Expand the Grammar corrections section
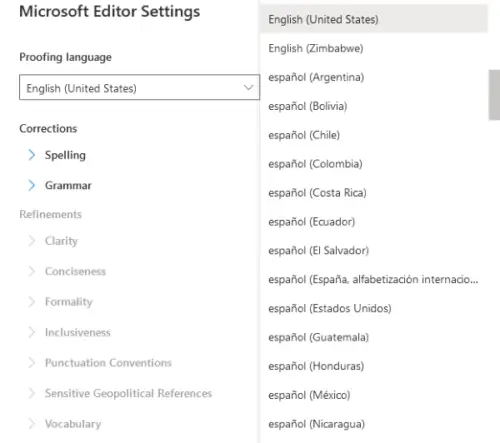The height and width of the screenshot is (443, 500). [32, 185]
